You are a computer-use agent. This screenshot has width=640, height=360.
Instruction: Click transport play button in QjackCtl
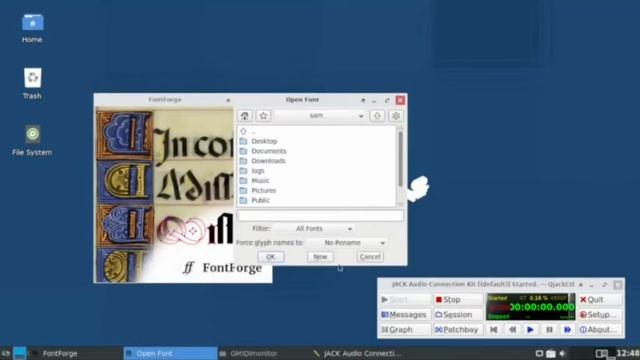coord(531,329)
